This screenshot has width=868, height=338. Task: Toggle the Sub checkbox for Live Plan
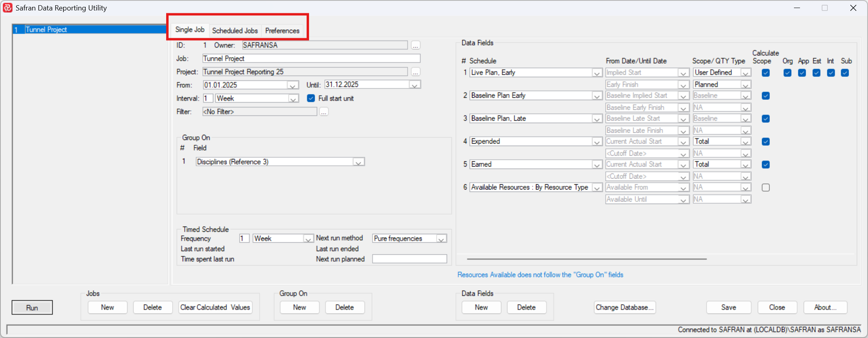pyautogui.click(x=845, y=73)
